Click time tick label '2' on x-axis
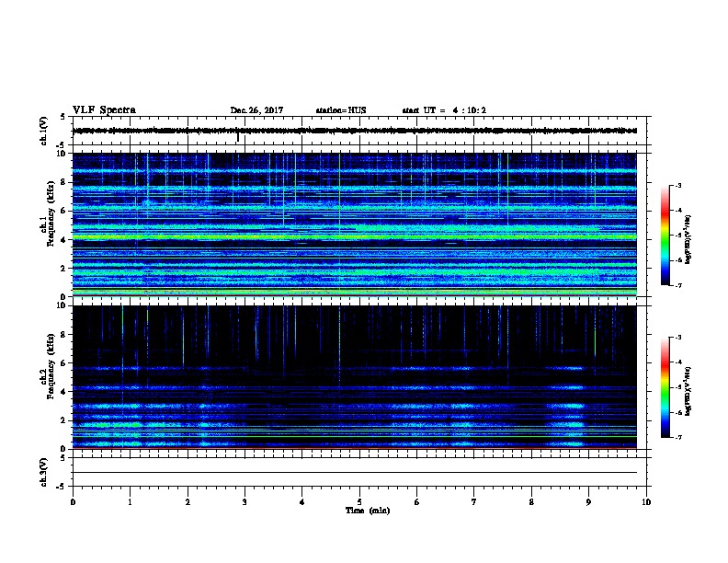728x563 pixels. (x=188, y=502)
